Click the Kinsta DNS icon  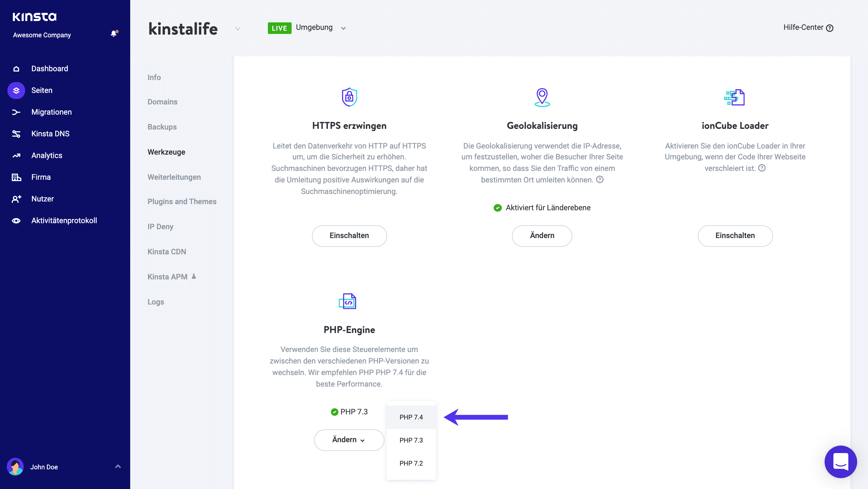(16, 134)
